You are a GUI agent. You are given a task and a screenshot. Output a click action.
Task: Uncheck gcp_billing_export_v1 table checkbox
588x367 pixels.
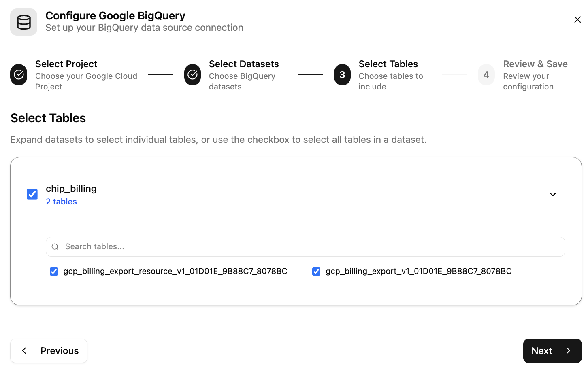(316, 271)
